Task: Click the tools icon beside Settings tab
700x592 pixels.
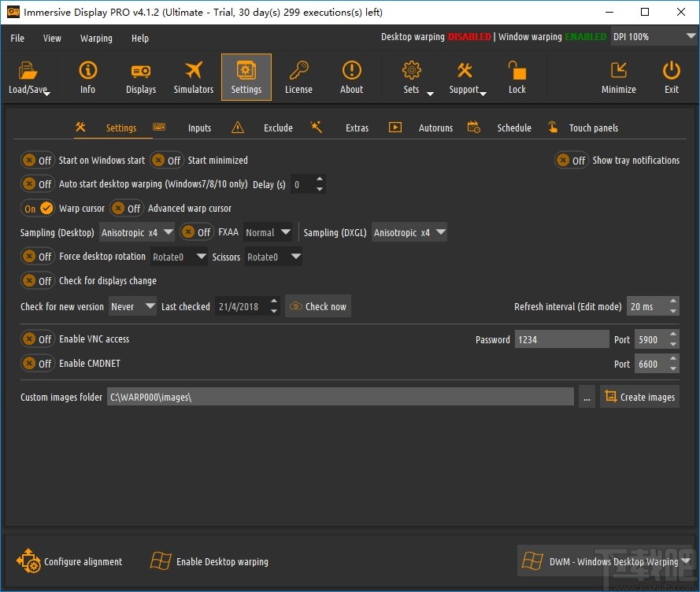Action: 80,127
